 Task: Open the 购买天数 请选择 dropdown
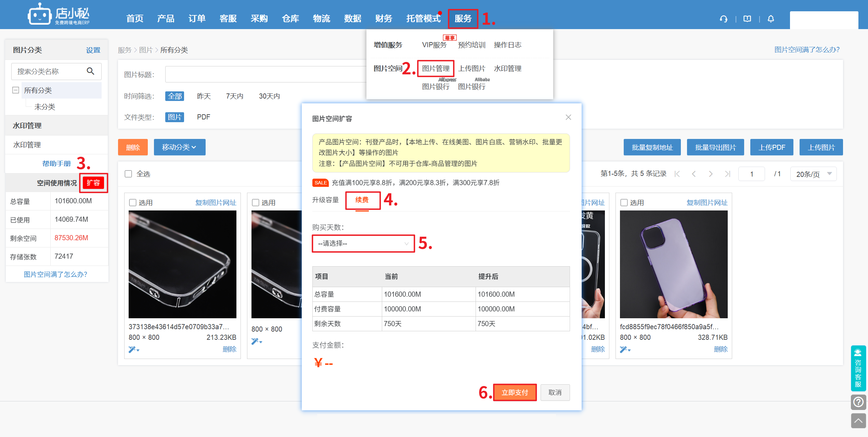click(363, 243)
